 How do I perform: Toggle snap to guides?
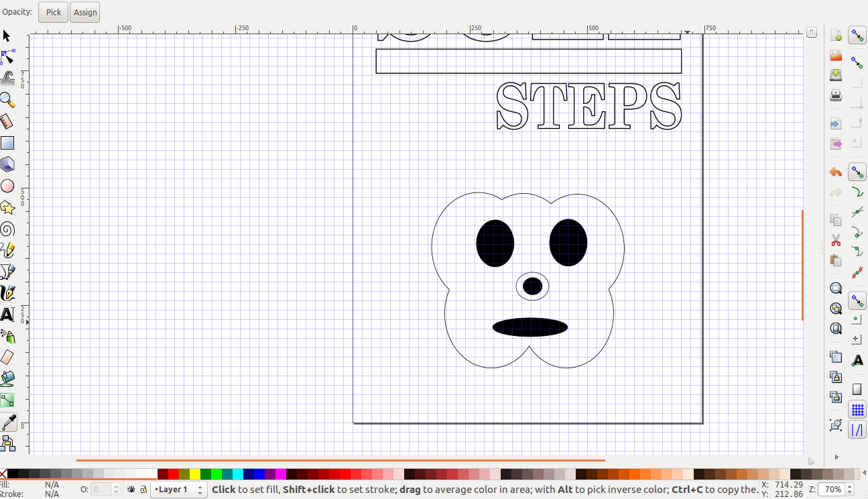tap(857, 430)
